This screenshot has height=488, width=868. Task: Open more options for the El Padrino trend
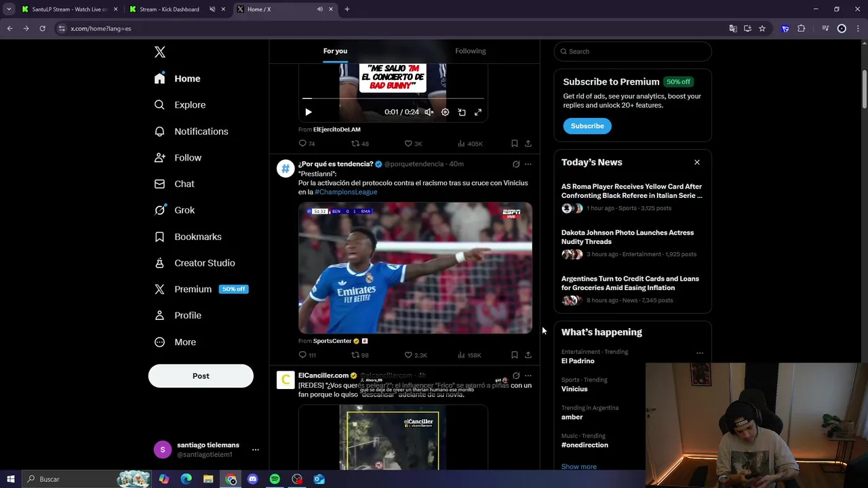pyautogui.click(x=700, y=353)
